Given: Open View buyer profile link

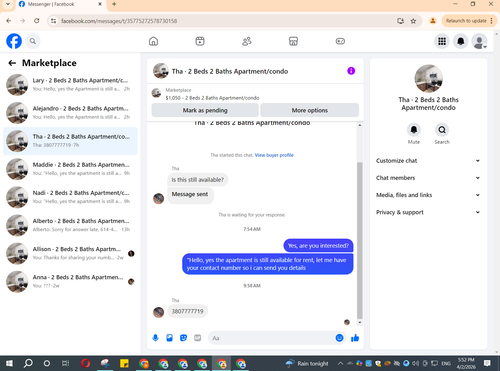Looking at the screenshot, I should point(274,155).
